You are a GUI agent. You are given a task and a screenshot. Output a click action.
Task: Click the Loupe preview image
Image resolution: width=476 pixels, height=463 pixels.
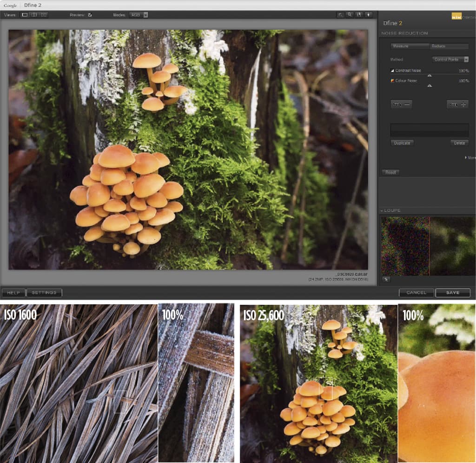428,246
